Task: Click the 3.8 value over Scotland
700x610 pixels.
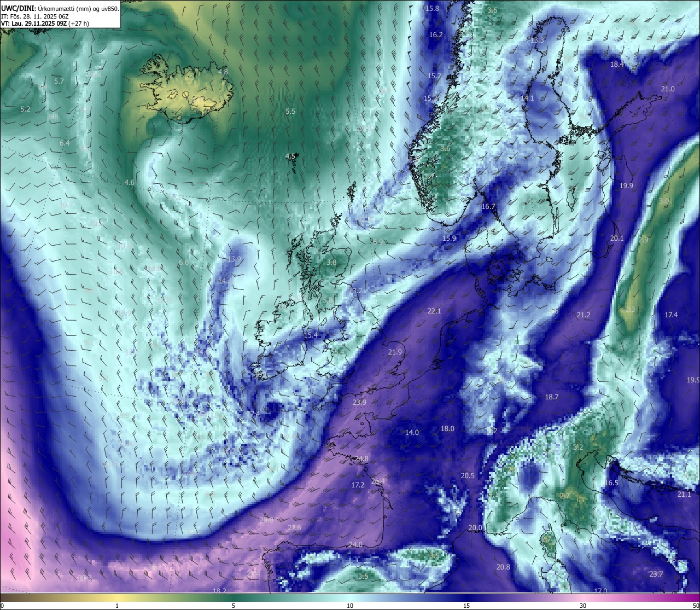Action: tap(331, 263)
